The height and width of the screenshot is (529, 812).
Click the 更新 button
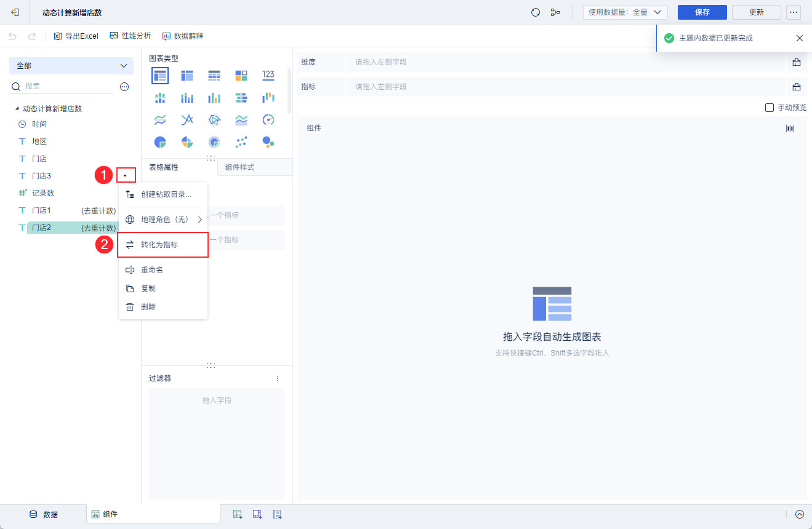coord(757,12)
